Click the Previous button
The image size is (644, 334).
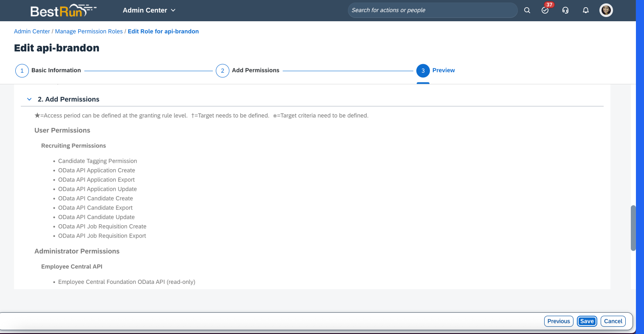click(x=559, y=321)
